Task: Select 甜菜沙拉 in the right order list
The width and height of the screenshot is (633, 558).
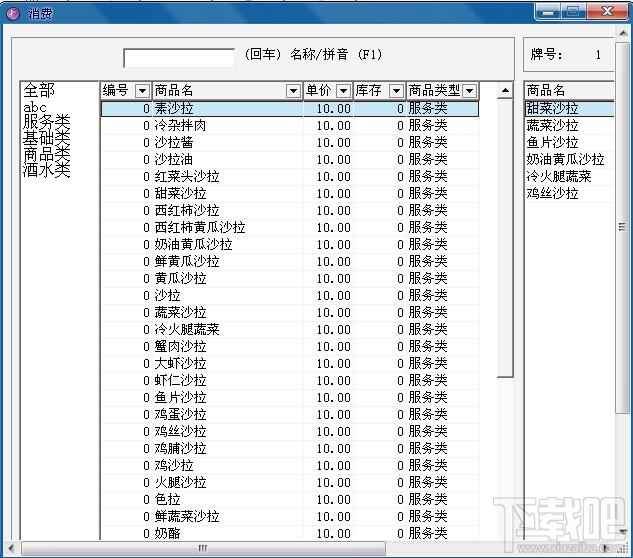Action: (x=570, y=109)
